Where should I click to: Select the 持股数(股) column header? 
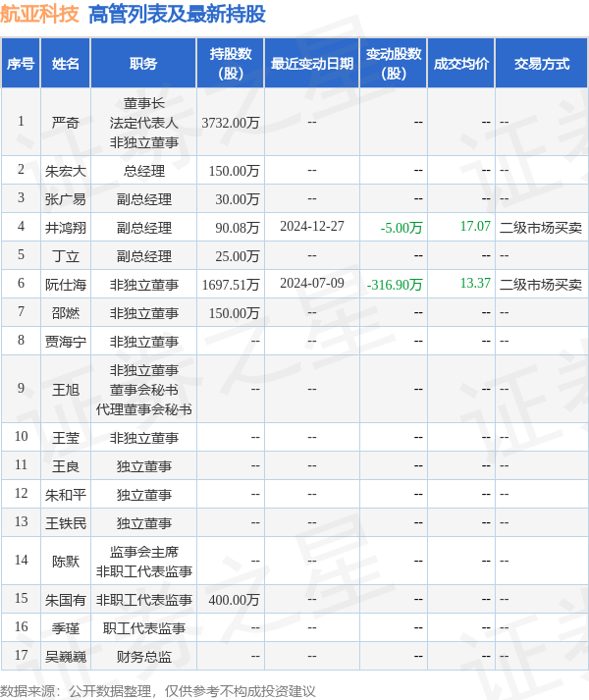[x=231, y=64]
